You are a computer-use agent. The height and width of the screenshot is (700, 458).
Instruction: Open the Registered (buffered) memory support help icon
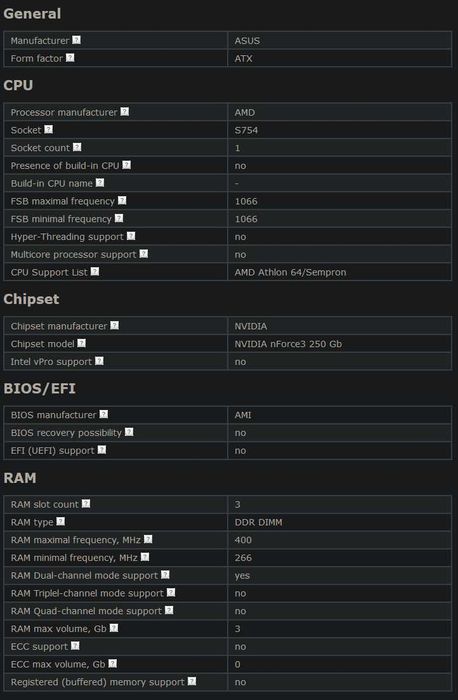point(192,681)
